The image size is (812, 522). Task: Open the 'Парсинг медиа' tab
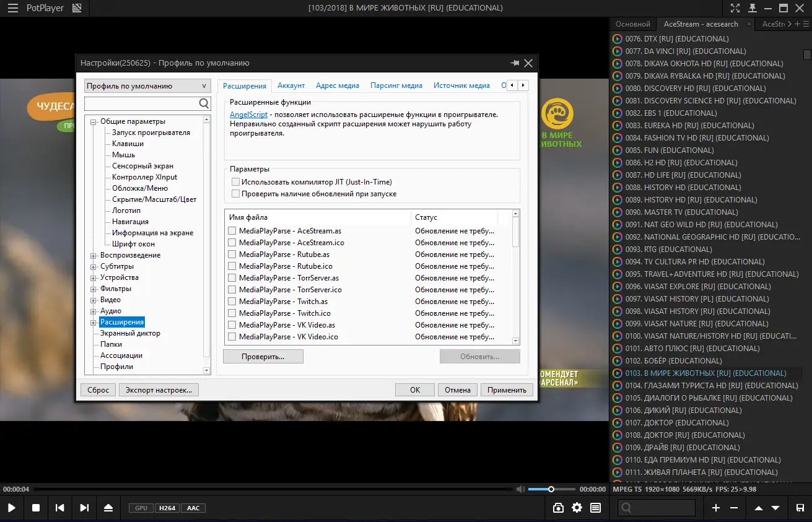click(x=396, y=85)
